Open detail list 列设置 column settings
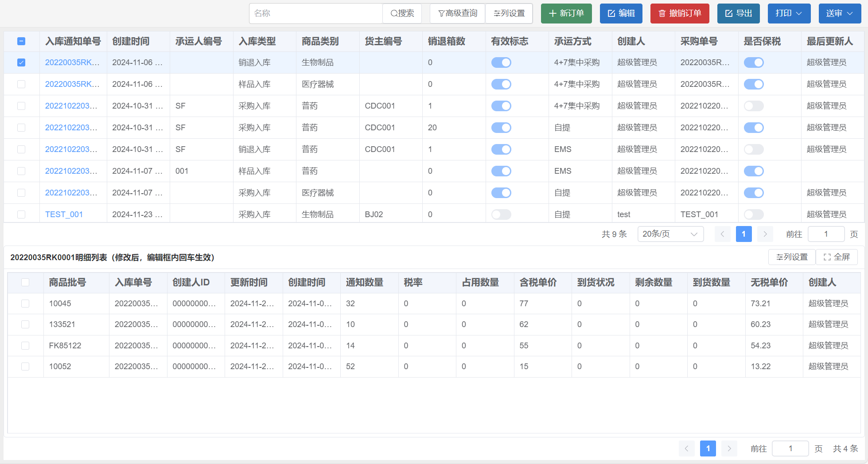868x464 pixels. coord(792,257)
